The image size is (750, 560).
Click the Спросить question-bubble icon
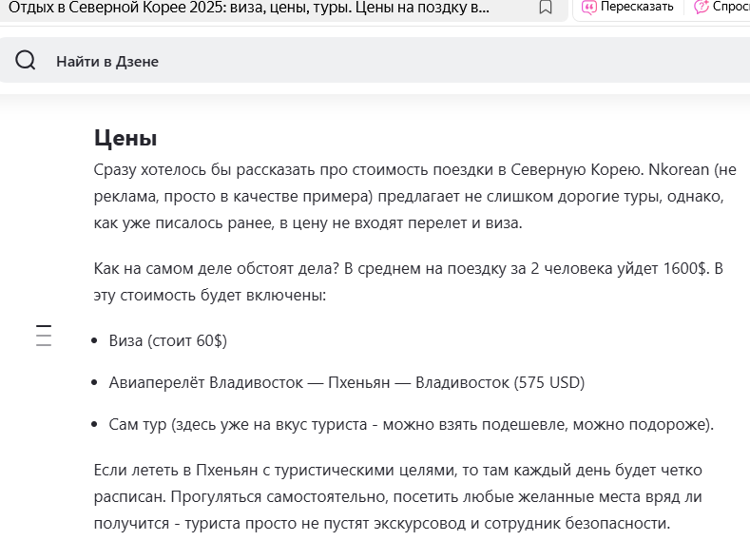tap(702, 8)
